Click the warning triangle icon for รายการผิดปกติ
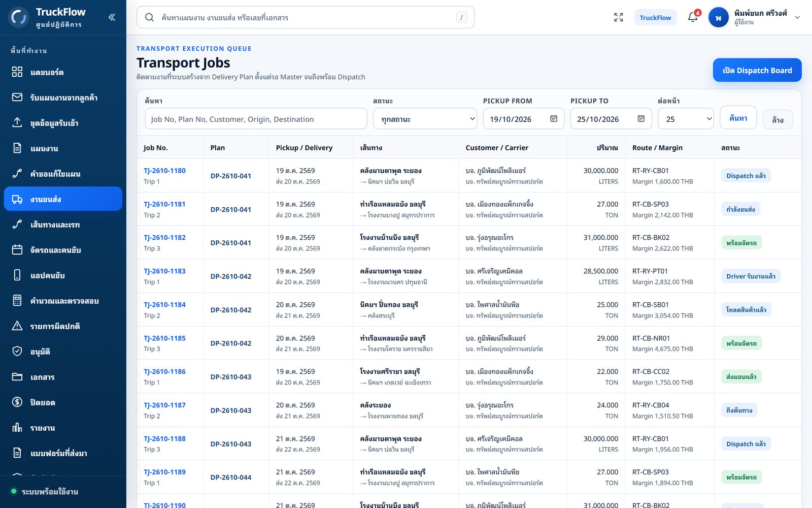The height and width of the screenshot is (508, 812). [17, 326]
